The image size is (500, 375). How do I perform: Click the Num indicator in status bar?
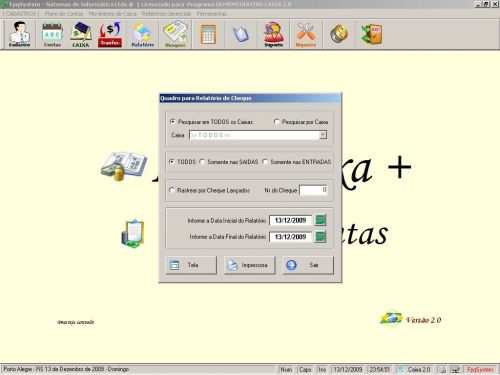click(x=286, y=369)
